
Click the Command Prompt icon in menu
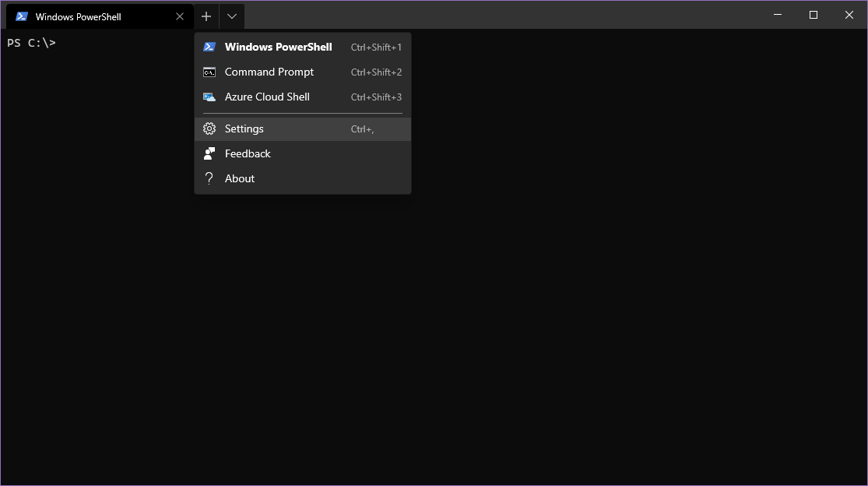point(209,72)
